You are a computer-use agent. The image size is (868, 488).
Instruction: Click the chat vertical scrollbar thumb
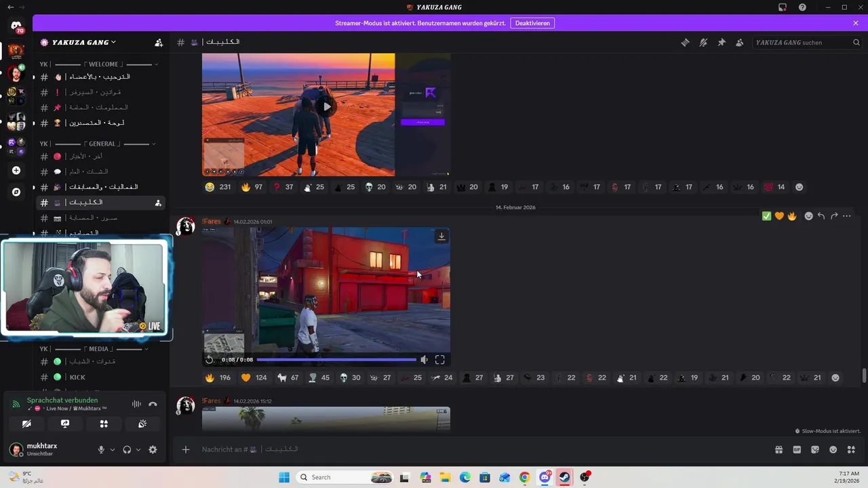[863, 375]
